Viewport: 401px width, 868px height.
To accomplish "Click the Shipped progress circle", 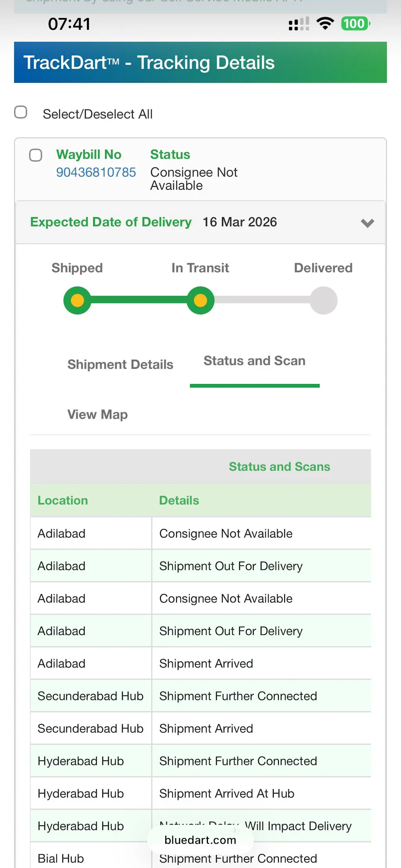I will pyautogui.click(x=77, y=301).
